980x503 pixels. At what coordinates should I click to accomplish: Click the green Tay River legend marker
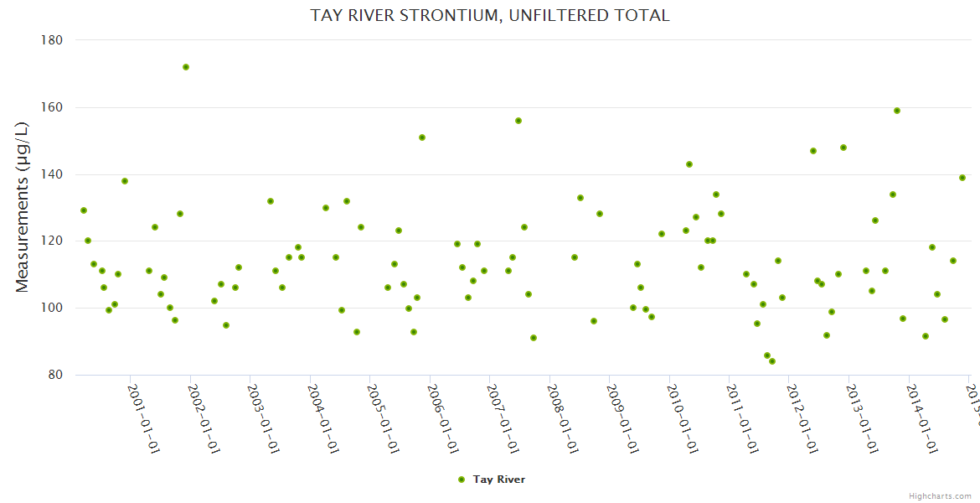tap(462, 480)
